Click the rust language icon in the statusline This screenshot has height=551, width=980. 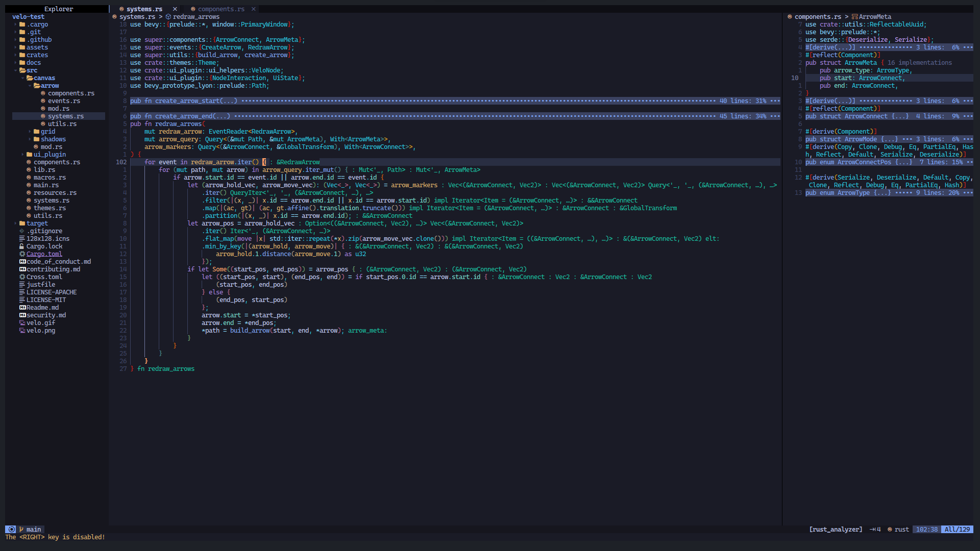click(890, 529)
